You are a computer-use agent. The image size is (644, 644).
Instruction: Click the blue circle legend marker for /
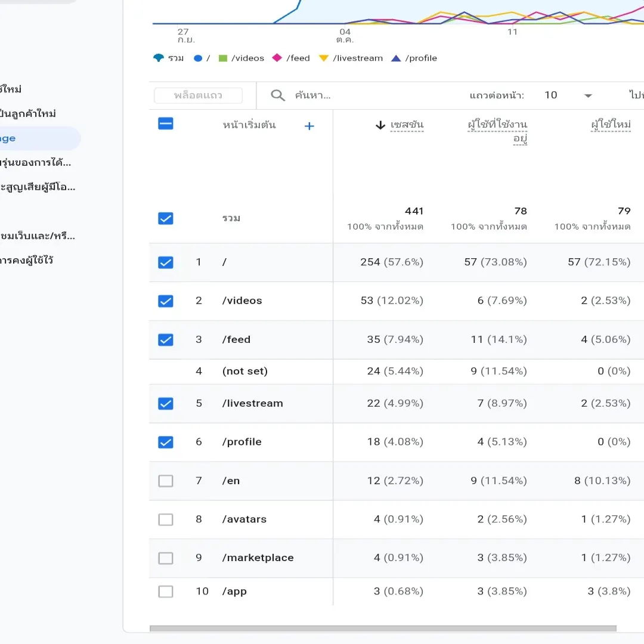(198, 58)
